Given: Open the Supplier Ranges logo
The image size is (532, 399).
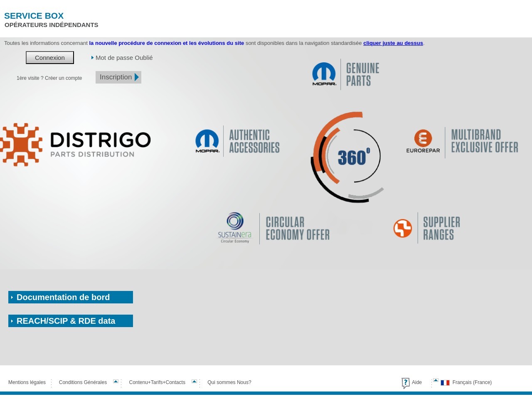Looking at the screenshot, I should [427, 228].
